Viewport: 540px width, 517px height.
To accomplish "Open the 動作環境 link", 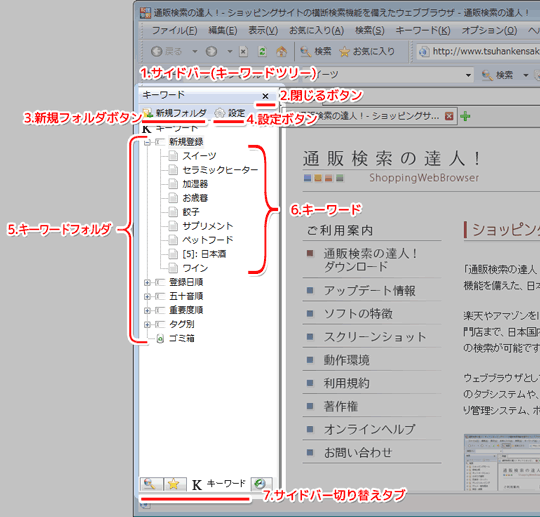I will click(346, 360).
